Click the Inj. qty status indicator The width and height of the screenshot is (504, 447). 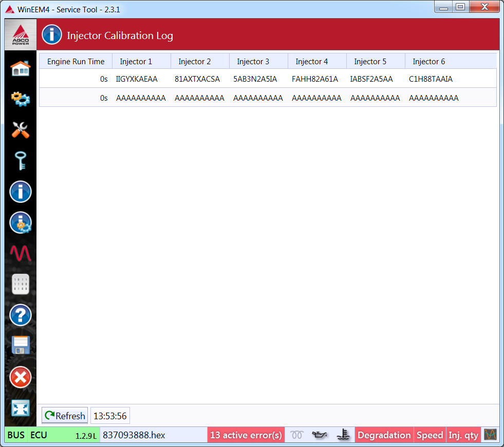tap(463, 435)
